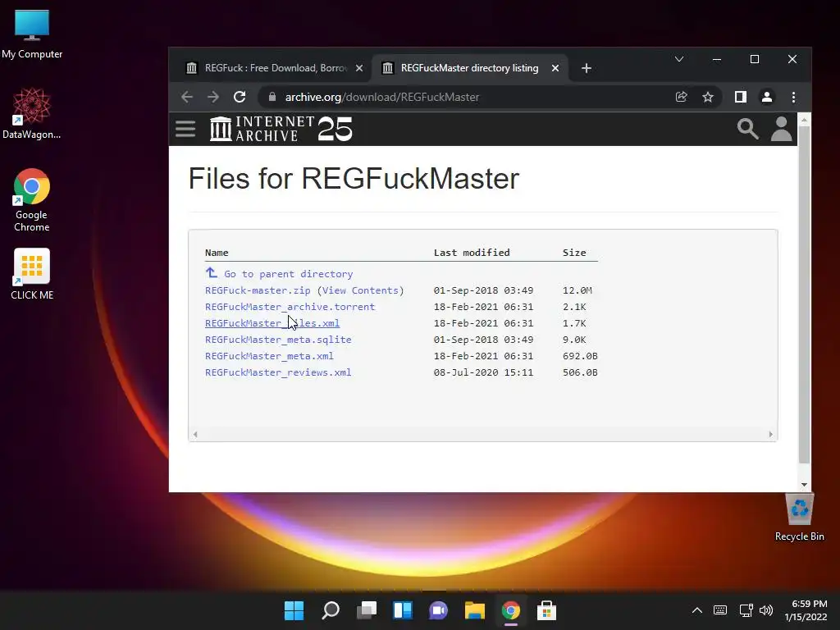This screenshot has height=630, width=840.
Task: Click page scrollbar up arrow
Action: [804, 121]
